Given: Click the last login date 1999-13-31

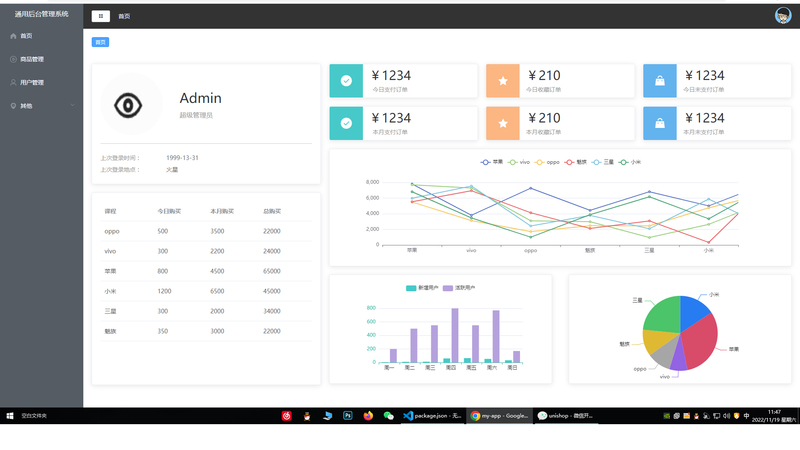Looking at the screenshot, I should pyautogui.click(x=182, y=158).
